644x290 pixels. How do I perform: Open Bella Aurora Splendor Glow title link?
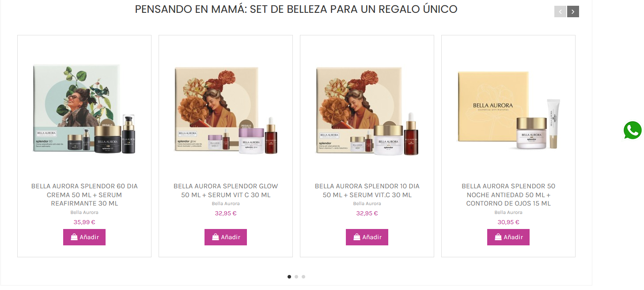click(x=226, y=191)
